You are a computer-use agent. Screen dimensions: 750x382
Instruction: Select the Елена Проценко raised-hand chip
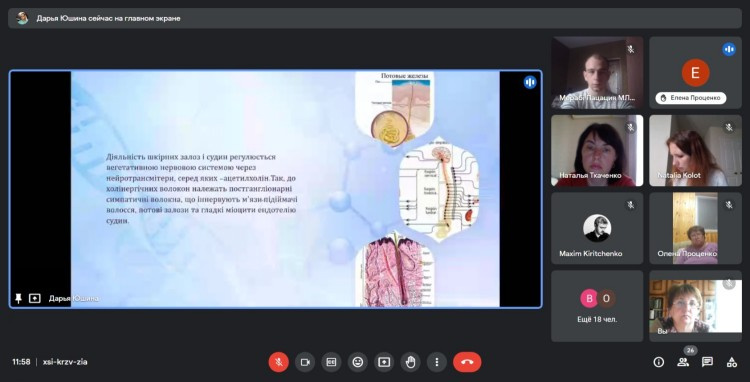691,98
